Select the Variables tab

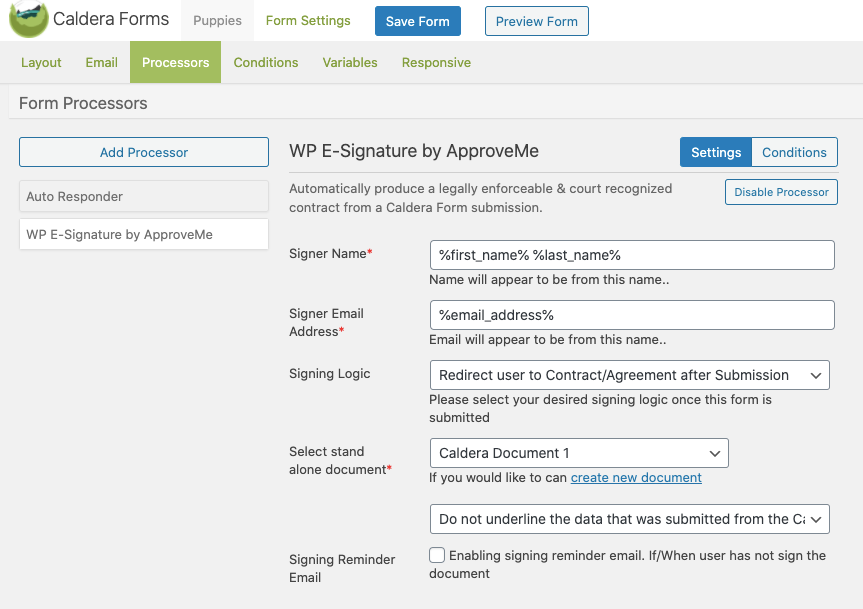(x=350, y=62)
